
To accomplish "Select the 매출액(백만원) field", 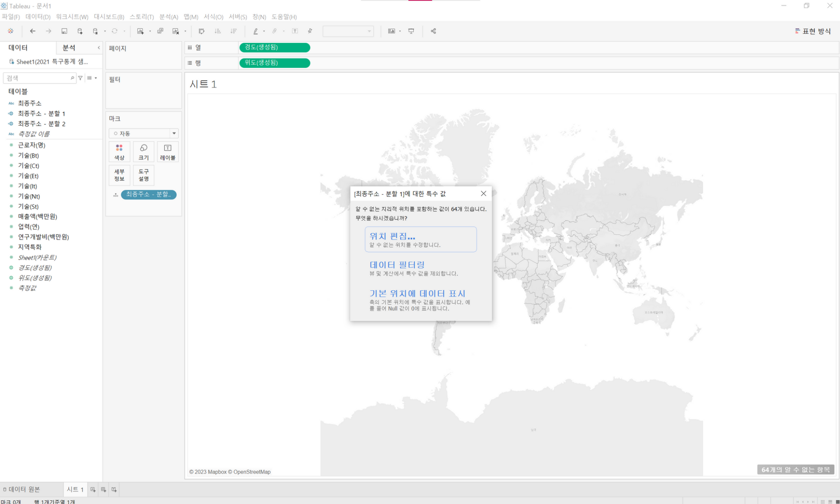I will click(37, 216).
